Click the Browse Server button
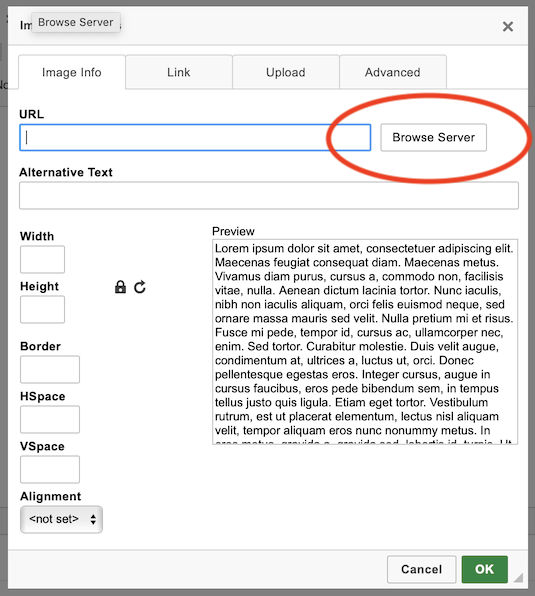 pyautogui.click(x=434, y=137)
